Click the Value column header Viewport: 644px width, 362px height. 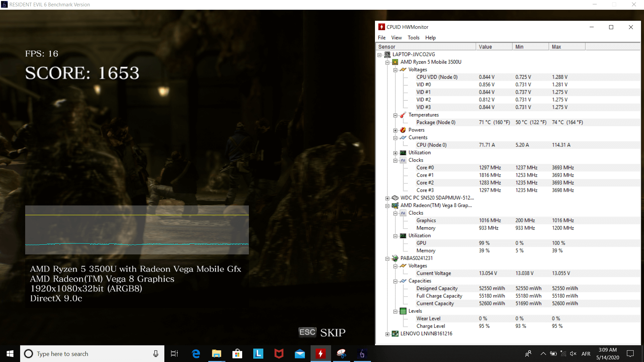coord(494,47)
